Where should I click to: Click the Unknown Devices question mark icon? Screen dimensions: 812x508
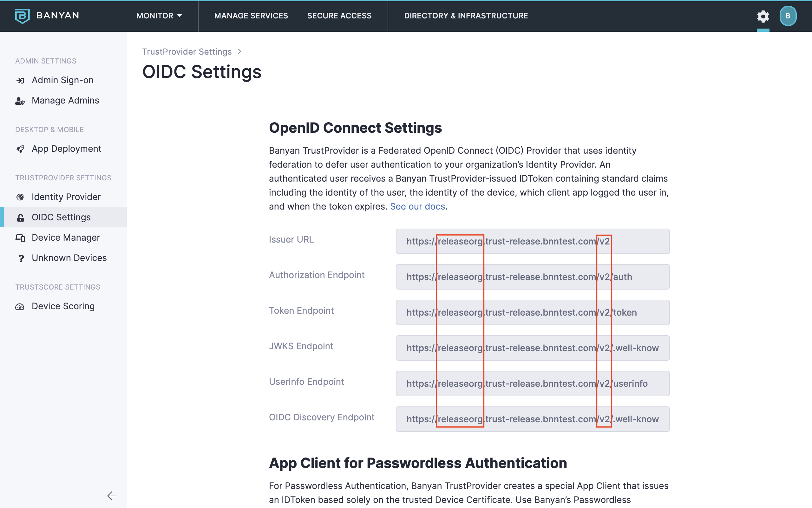[x=21, y=258]
